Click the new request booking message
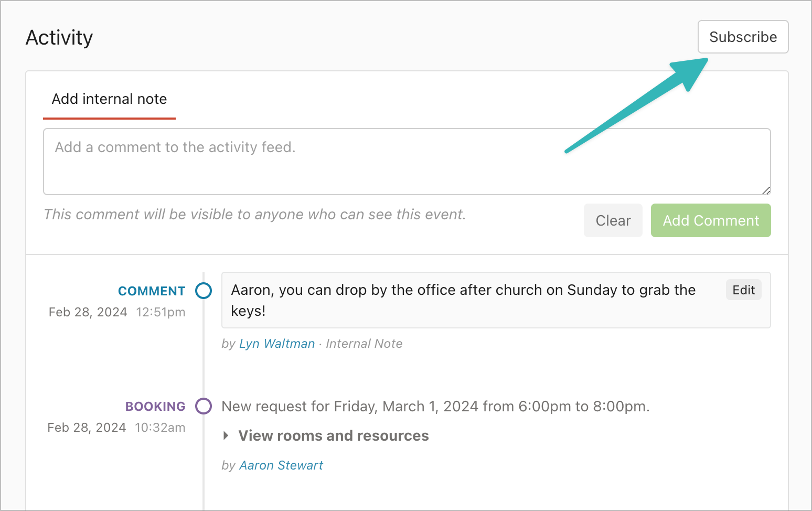The height and width of the screenshot is (511, 812). [x=435, y=407]
